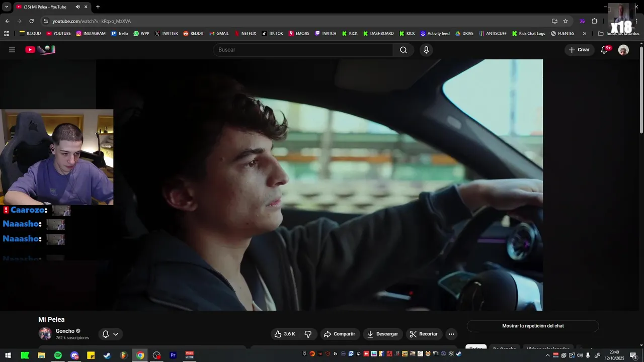Image resolution: width=644 pixels, height=362 pixels.
Task: Open the Chrome tab search dropdown
Action: click(7, 7)
